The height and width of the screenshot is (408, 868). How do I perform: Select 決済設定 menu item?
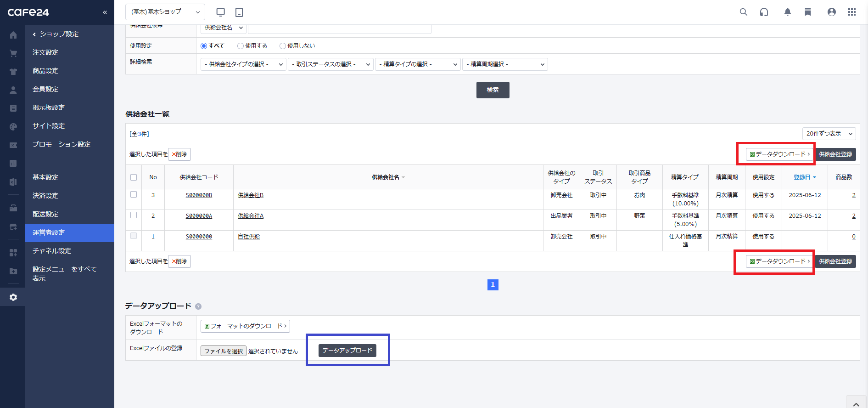[x=45, y=196]
